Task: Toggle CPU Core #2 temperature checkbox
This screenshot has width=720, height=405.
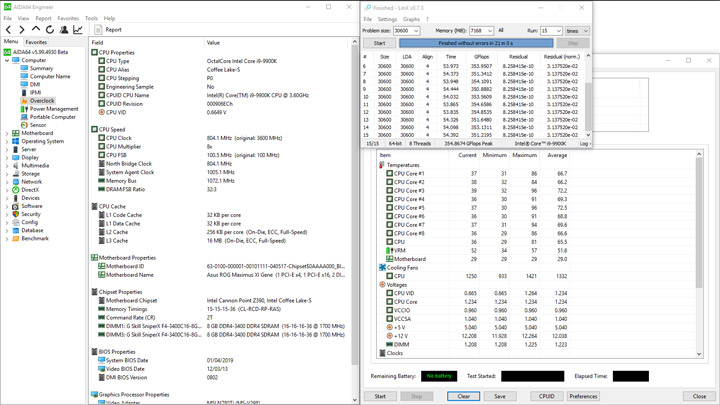Action: (389, 182)
